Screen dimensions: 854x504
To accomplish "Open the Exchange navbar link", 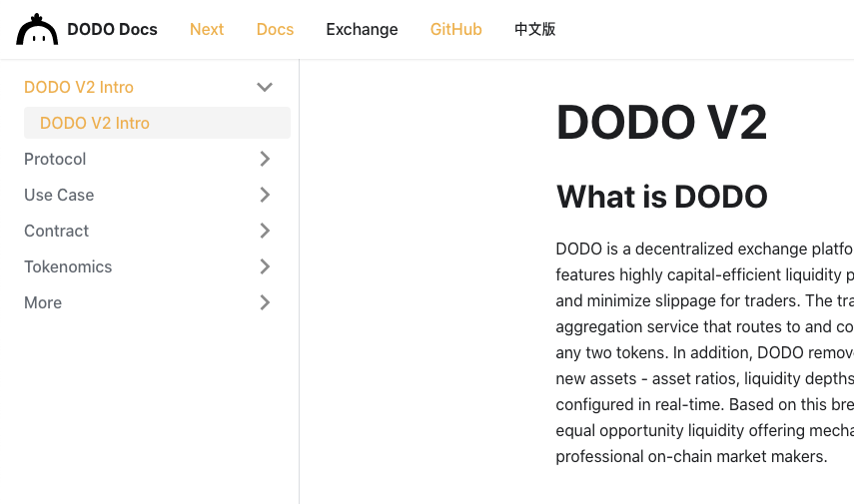I will [362, 29].
